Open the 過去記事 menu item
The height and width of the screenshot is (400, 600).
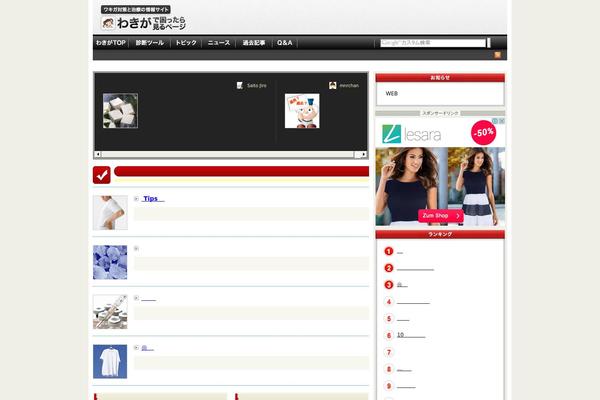[x=254, y=43]
